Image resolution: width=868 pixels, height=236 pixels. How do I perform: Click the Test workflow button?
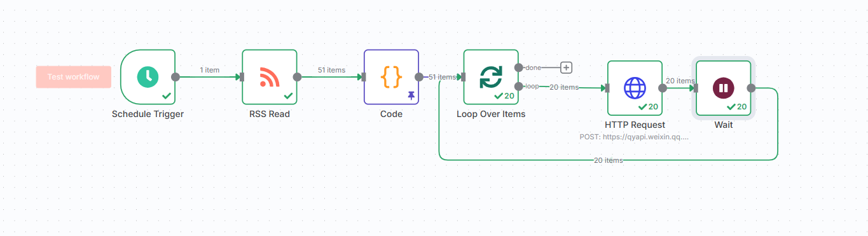[x=74, y=77]
